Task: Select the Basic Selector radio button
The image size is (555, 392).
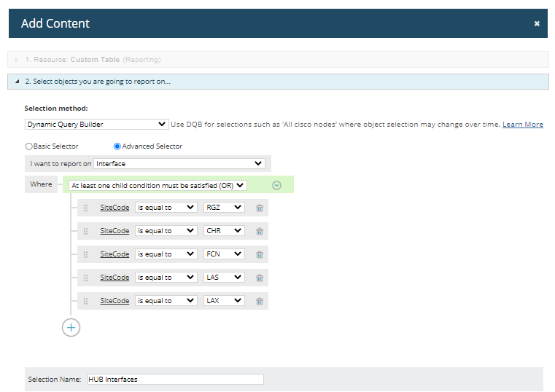Action: point(28,146)
